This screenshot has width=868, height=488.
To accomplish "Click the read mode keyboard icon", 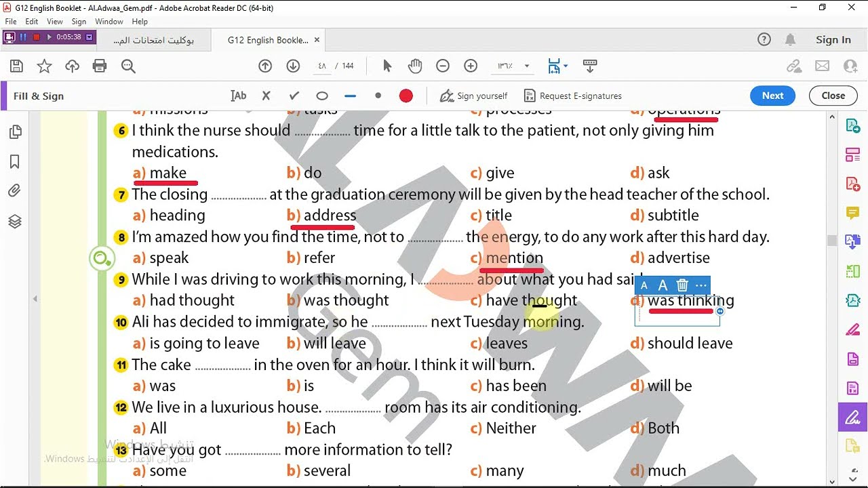I will [590, 66].
